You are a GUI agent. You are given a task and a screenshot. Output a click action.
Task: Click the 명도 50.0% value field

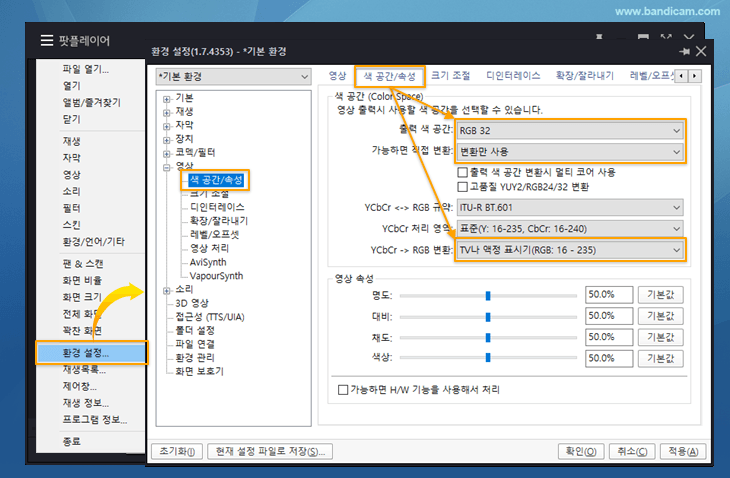(609, 295)
